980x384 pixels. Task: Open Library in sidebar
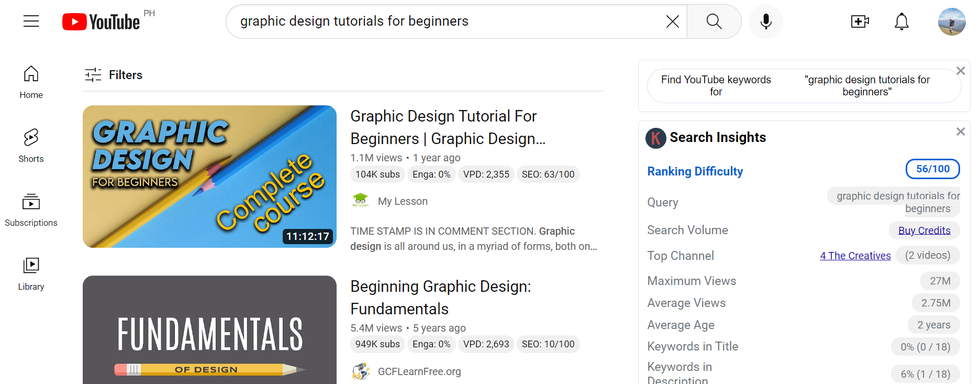[x=31, y=274]
